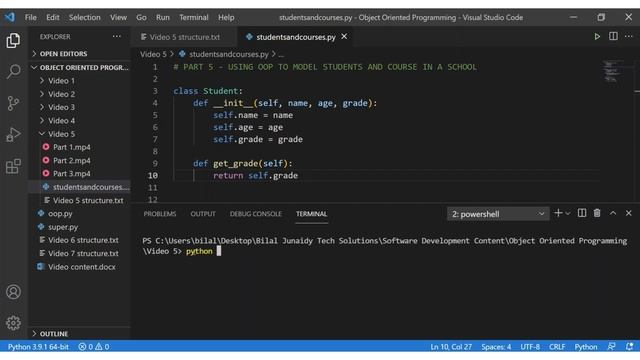Change end of line sequence CRLF

(557, 347)
